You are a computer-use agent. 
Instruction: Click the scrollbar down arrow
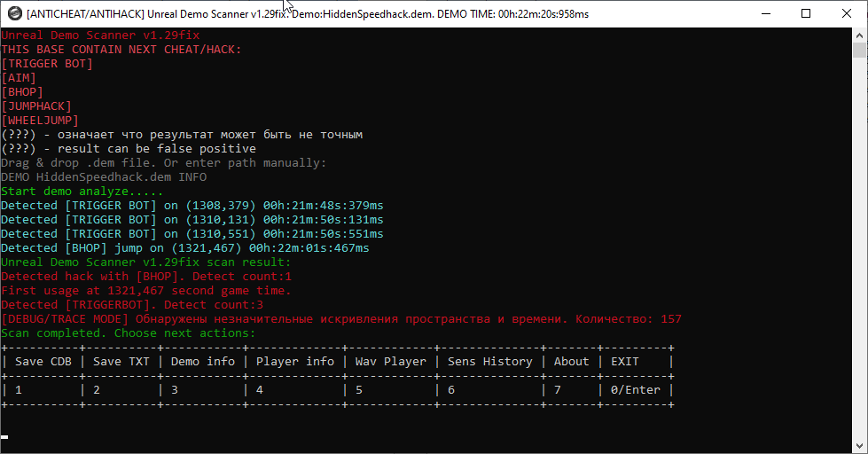click(859, 446)
